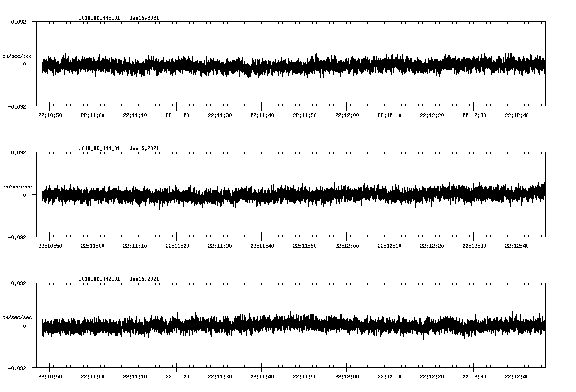Select the 22:11:30 label under the HNE plot
This screenshot has height=392, width=576.
(x=220, y=115)
